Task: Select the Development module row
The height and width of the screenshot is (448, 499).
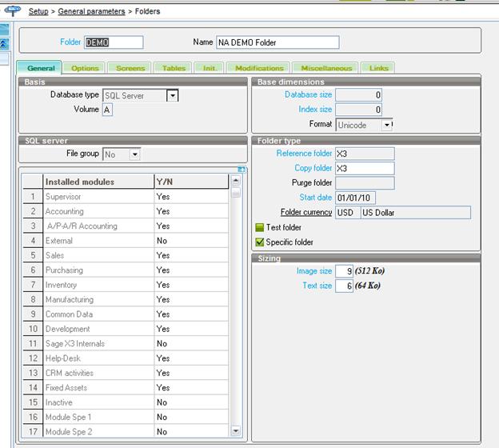Action: 126,329
